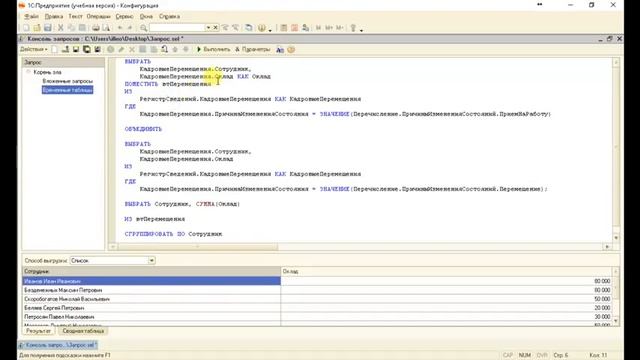Click the Оклад column header
The width and height of the screenshot is (640, 360).
tap(447, 271)
